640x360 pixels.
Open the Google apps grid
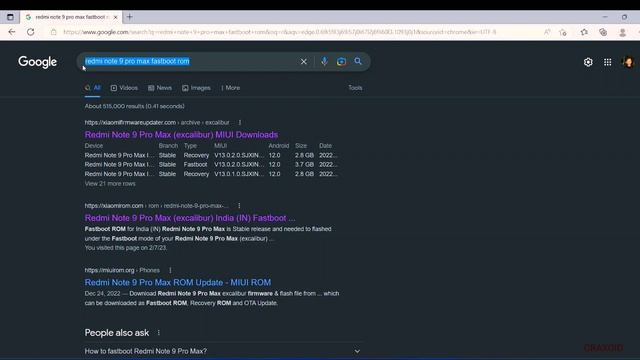tap(608, 62)
